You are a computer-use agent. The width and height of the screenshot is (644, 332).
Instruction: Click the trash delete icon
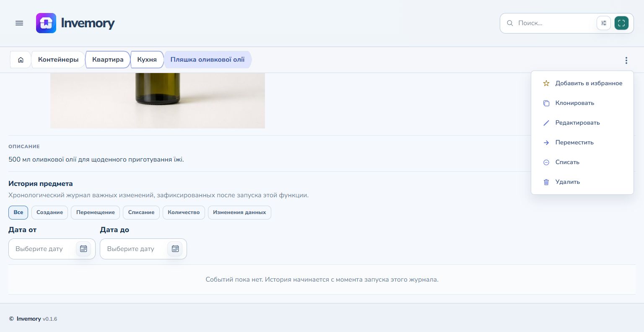(546, 182)
